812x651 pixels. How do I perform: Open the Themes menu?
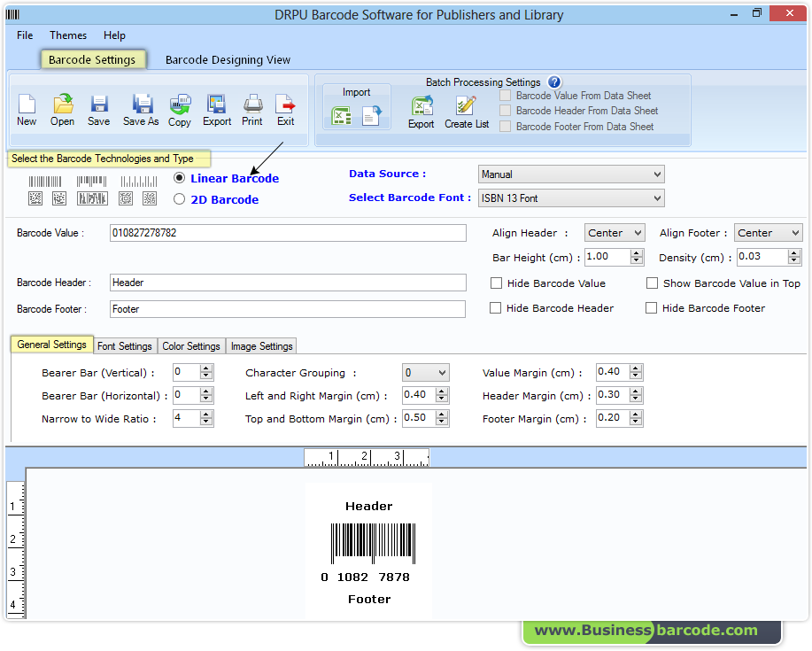(68, 35)
